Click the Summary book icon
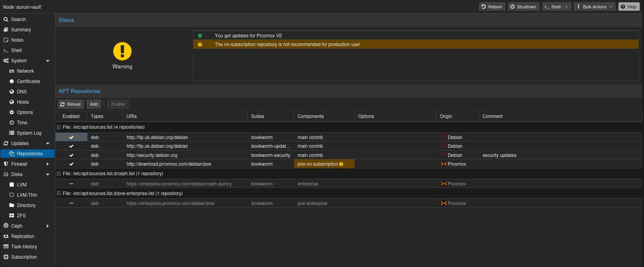644x267 pixels. (x=6, y=30)
